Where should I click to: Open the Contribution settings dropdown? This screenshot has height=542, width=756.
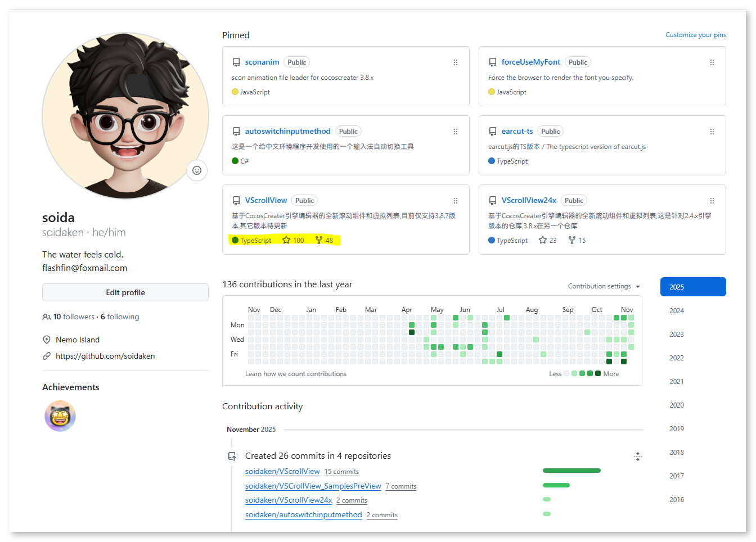(x=604, y=286)
